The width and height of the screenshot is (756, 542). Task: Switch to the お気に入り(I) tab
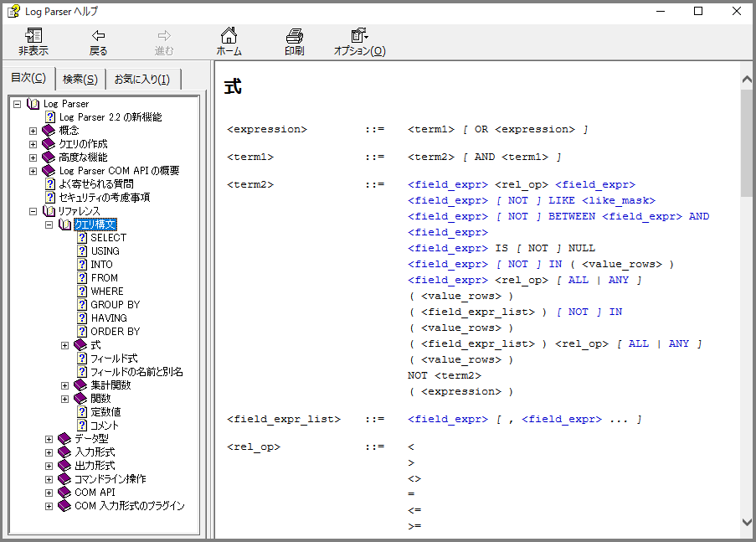pos(142,79)
